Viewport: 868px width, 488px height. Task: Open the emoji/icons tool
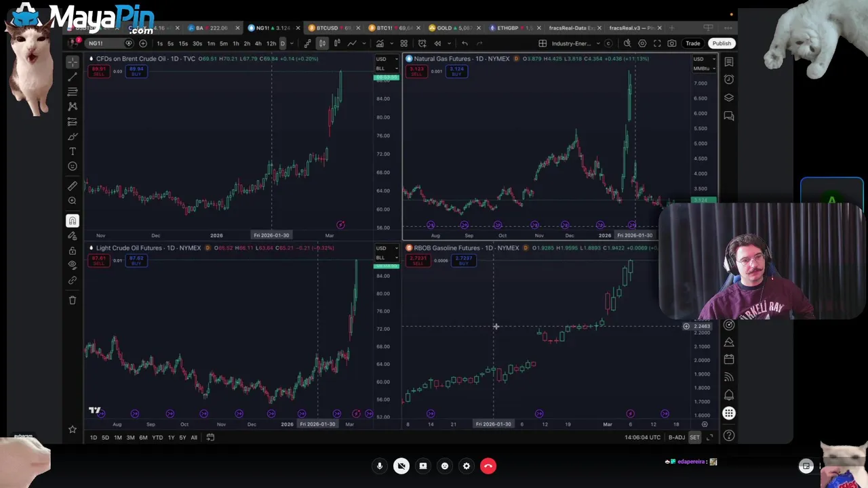73,166
